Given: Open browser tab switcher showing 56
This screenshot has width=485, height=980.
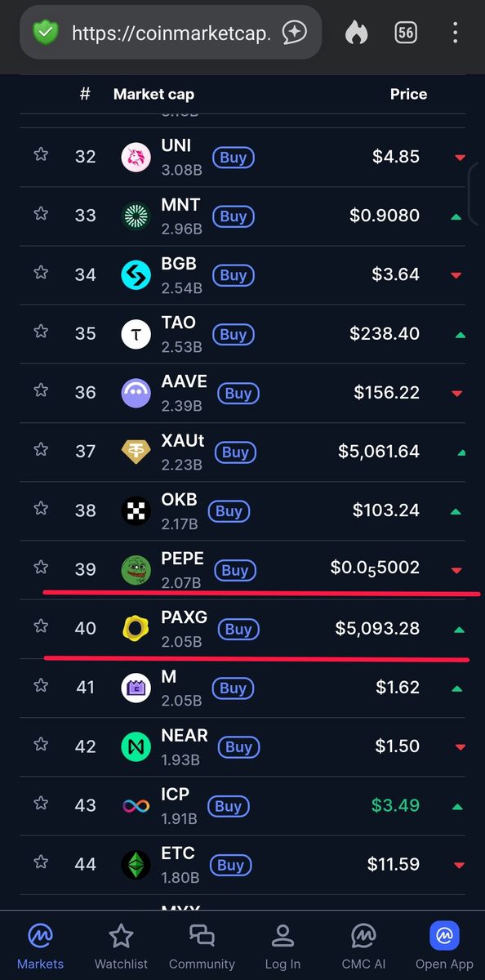Looking at the screenshot, I should [406, 33].
